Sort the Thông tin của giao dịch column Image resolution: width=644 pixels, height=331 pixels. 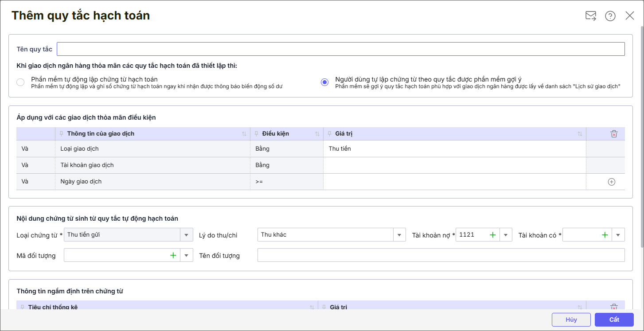tap(244, 134)
